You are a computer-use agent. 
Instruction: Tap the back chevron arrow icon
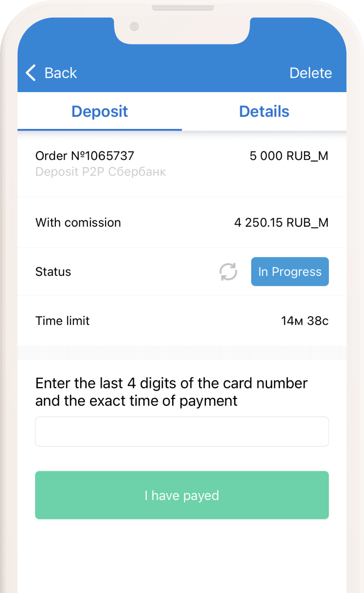pyautogui.click(x=31, y=73)
